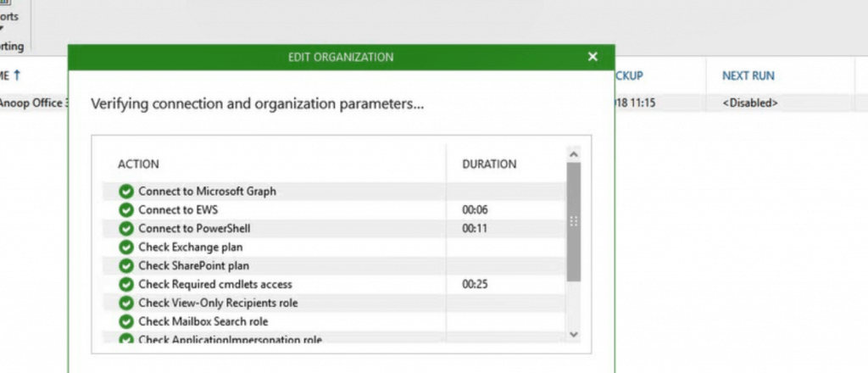This screenshot has height=373, width=868.
Task: Select the 'Check Mailbox Search role' row text
Action: (203, 321)
